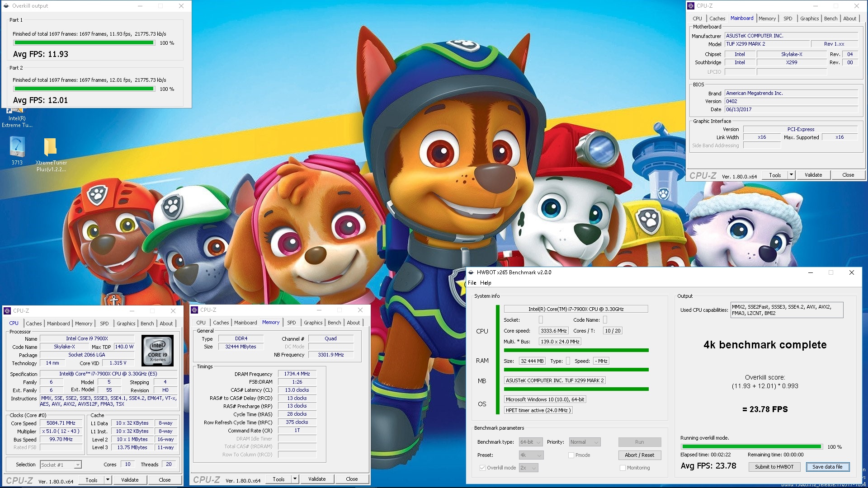Click the CPU name field in HWBOT System info

tap(576, 309)
